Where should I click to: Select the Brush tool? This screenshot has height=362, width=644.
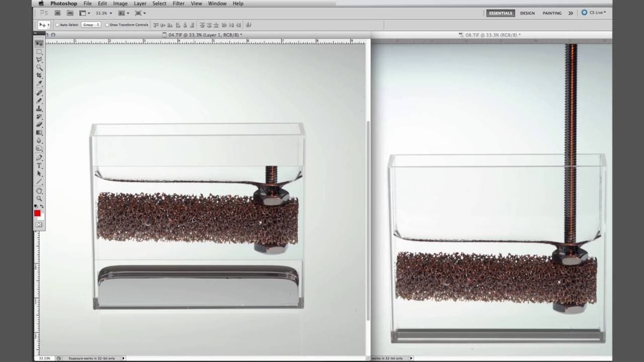pos(39,101)
